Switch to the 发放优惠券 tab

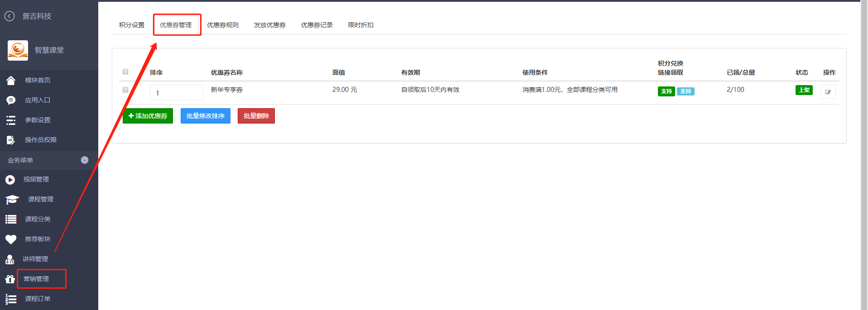click(270, 25)
